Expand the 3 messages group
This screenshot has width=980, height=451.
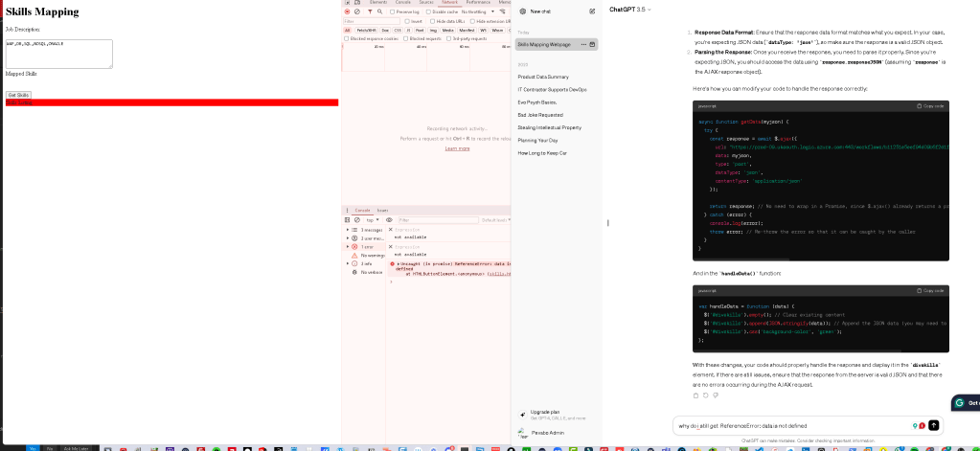(x=348, y=230)
